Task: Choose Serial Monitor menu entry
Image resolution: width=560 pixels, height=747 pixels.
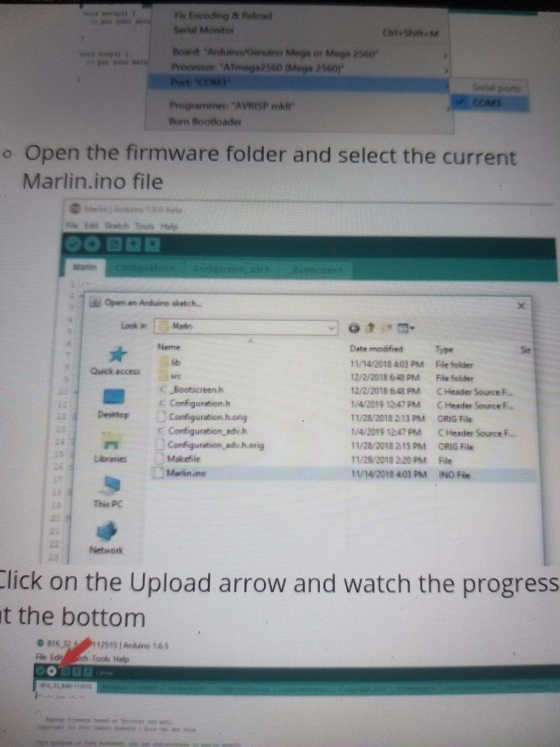Action: (x=204, y=30)
